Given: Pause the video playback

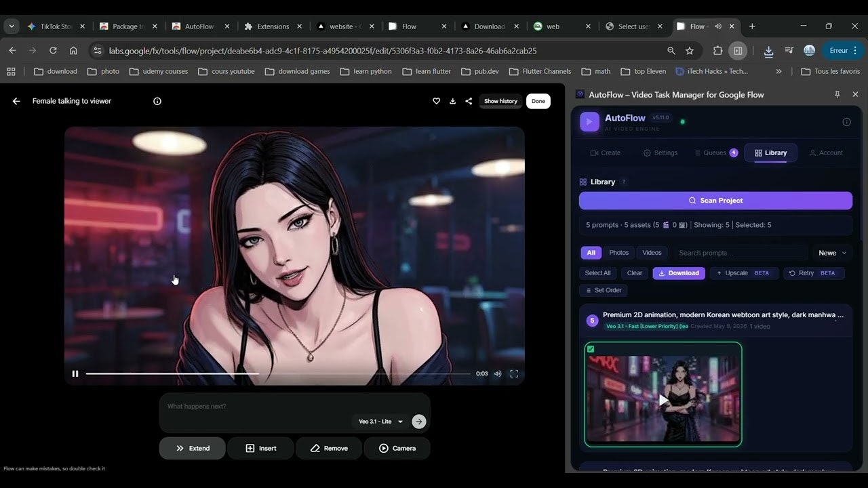Looking at the screenshot, I should (75, 373).
